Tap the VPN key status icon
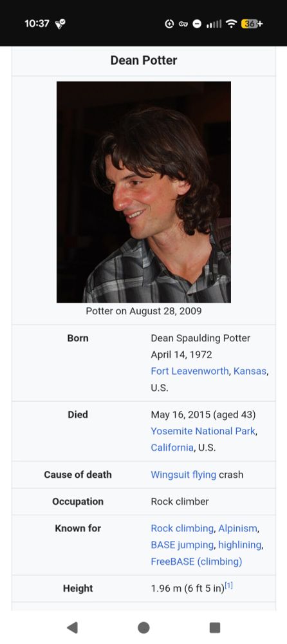The width and height of the screenshot is (287, 644). [183, 24]
